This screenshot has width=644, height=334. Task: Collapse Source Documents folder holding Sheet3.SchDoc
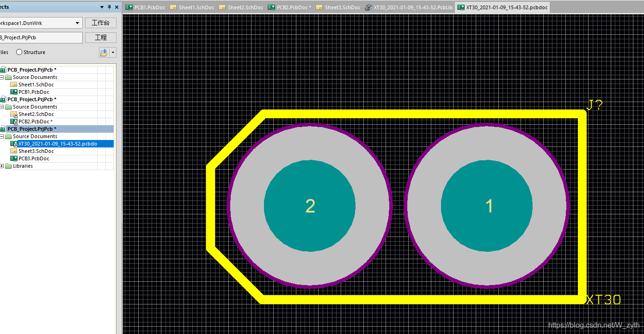click(x=2, y=136)
